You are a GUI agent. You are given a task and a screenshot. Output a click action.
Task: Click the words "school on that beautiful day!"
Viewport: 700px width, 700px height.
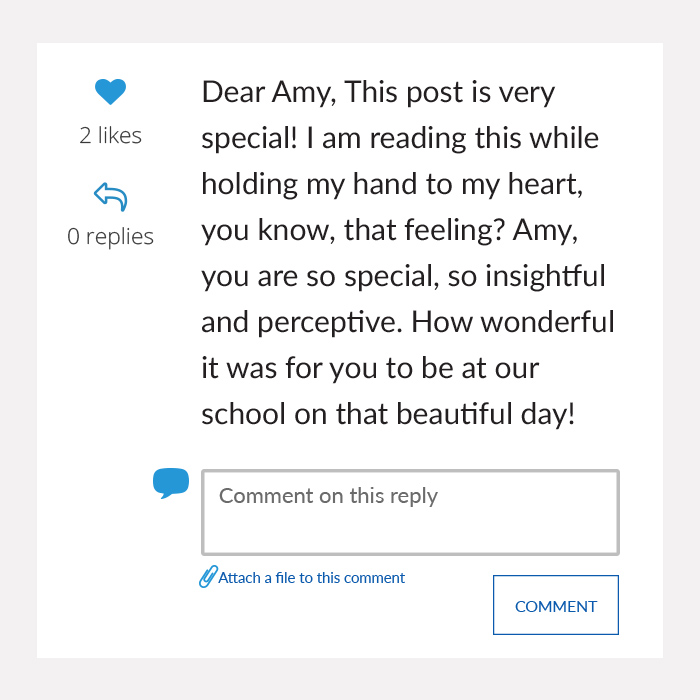click(388, 414)
